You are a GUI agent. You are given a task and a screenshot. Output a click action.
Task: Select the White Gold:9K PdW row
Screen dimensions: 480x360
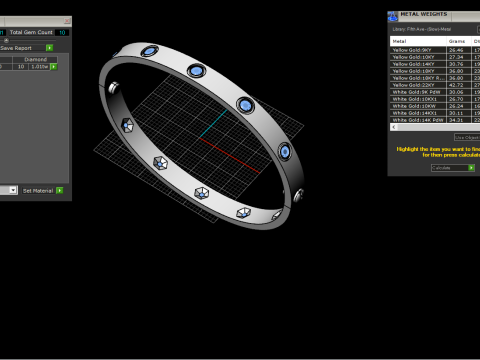(435, 92)
